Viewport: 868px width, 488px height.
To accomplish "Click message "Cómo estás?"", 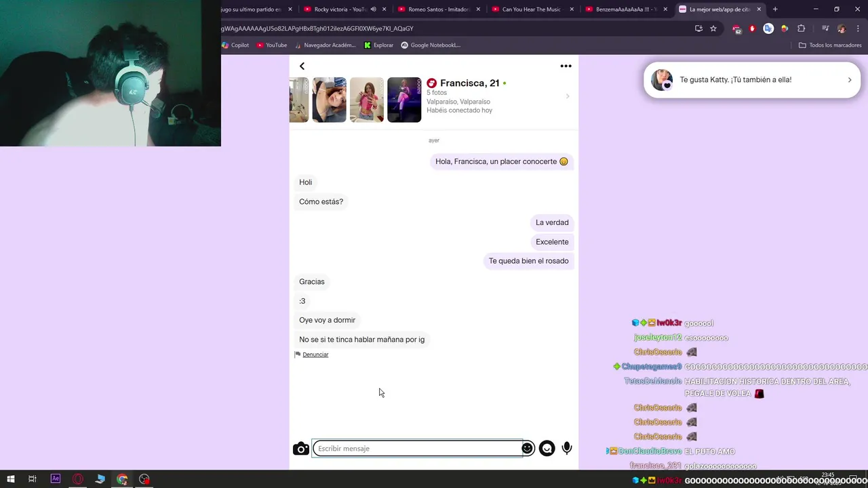I will pyautogui.click(x=321, y=201).
